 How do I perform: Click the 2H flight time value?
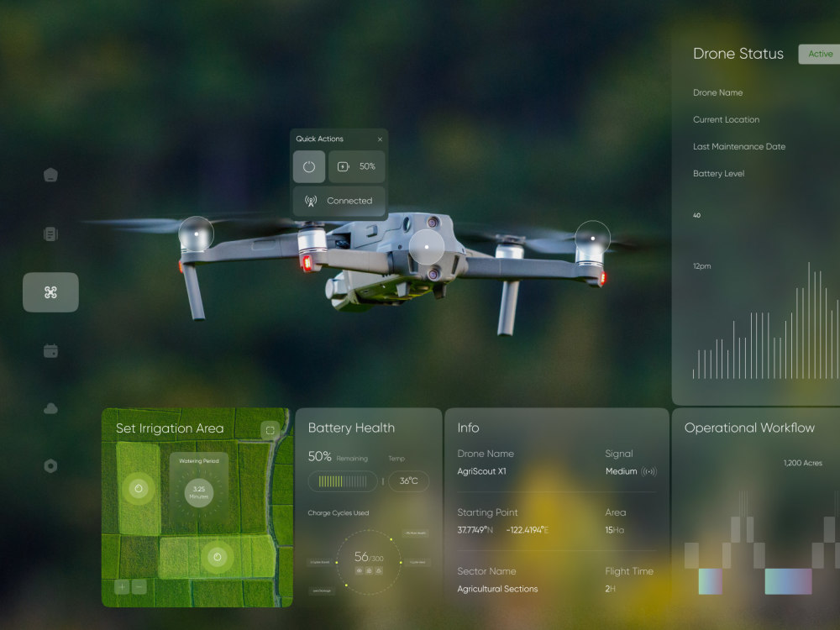(x=610, y=589)
